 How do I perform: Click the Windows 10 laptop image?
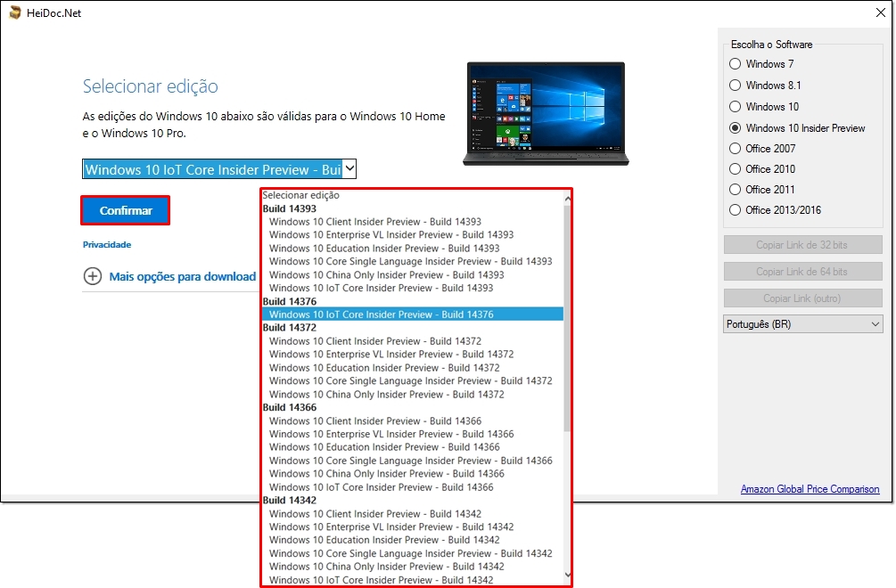[x=546, y=114]
